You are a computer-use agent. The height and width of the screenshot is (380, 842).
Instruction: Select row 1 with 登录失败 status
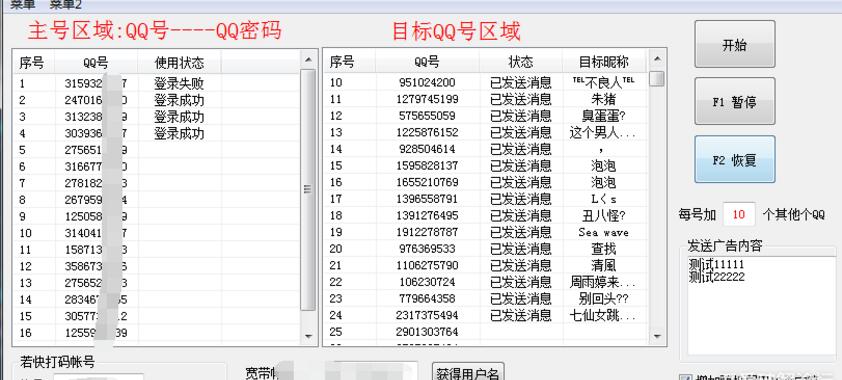[156, 83]
